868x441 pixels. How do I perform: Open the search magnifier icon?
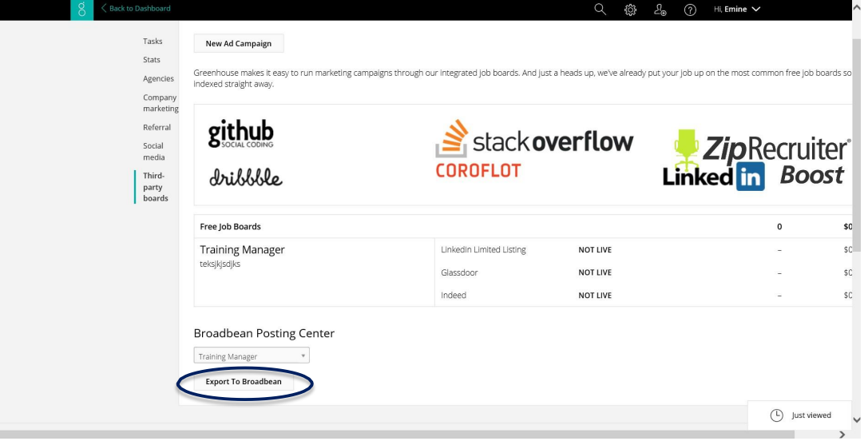[600, 10]
